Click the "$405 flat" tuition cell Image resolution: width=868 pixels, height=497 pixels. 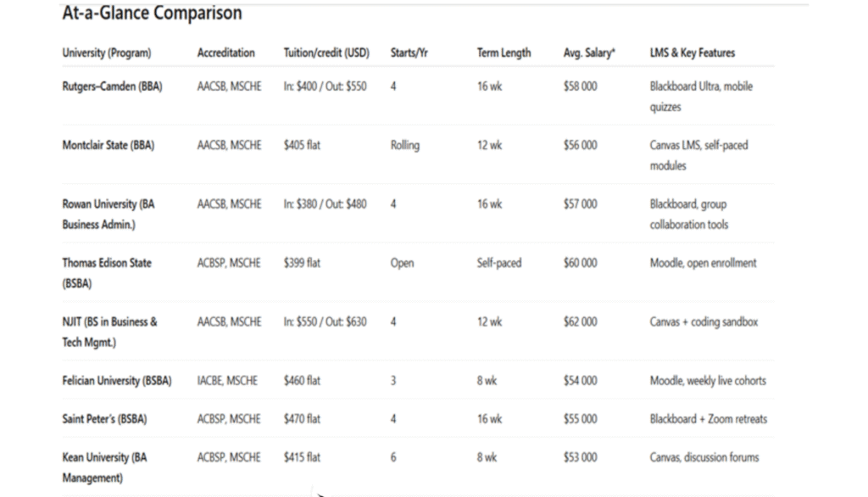[302, 145]
